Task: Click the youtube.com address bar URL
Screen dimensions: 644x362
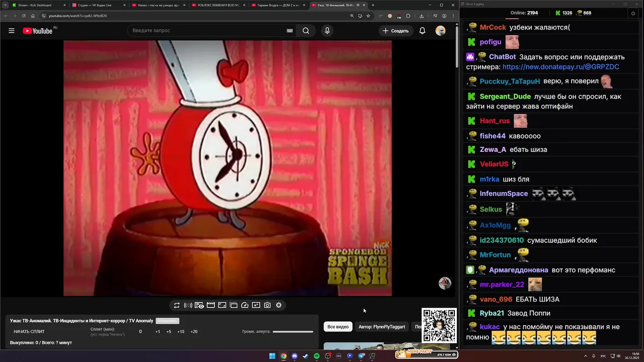Action: (77, 16)
